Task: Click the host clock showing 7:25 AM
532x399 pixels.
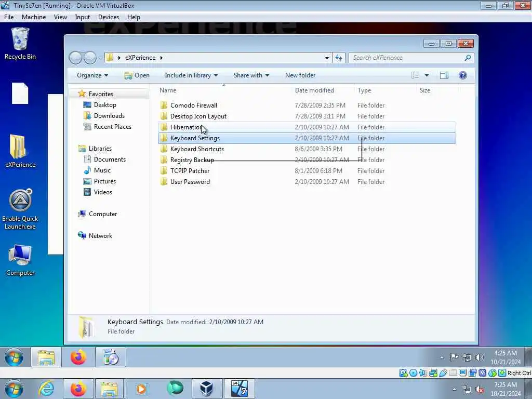Action: click(505, 389)
